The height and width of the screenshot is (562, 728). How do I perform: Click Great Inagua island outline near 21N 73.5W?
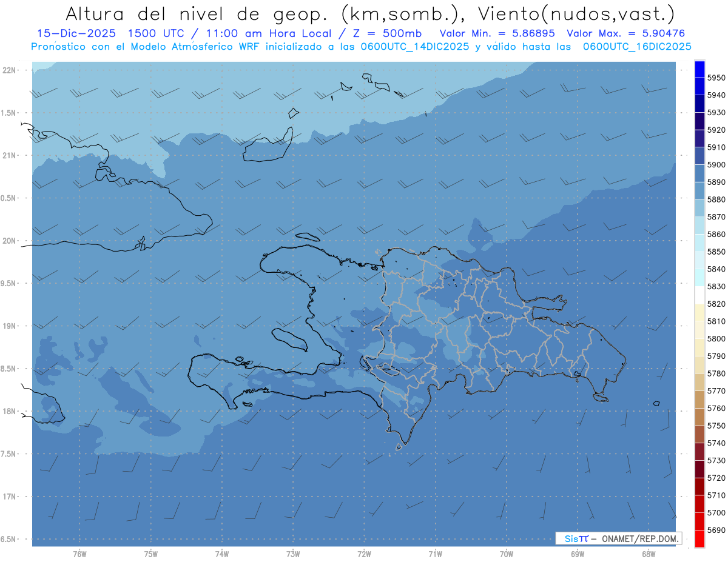268,144
